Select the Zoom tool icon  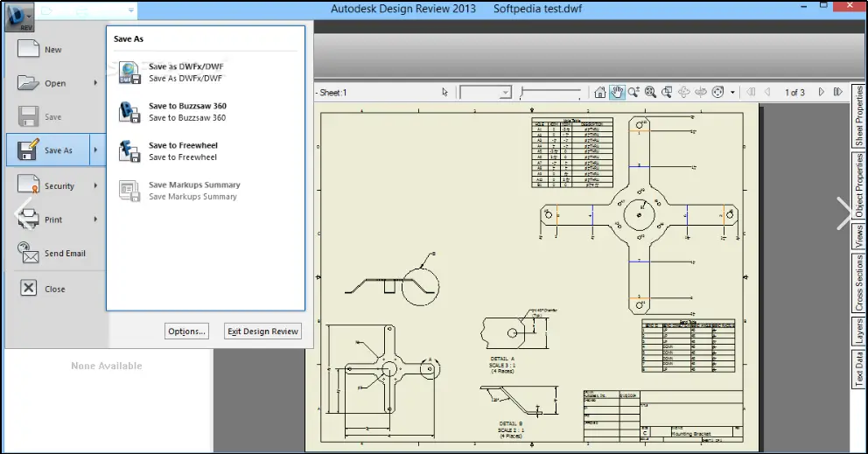click(633, 92)
